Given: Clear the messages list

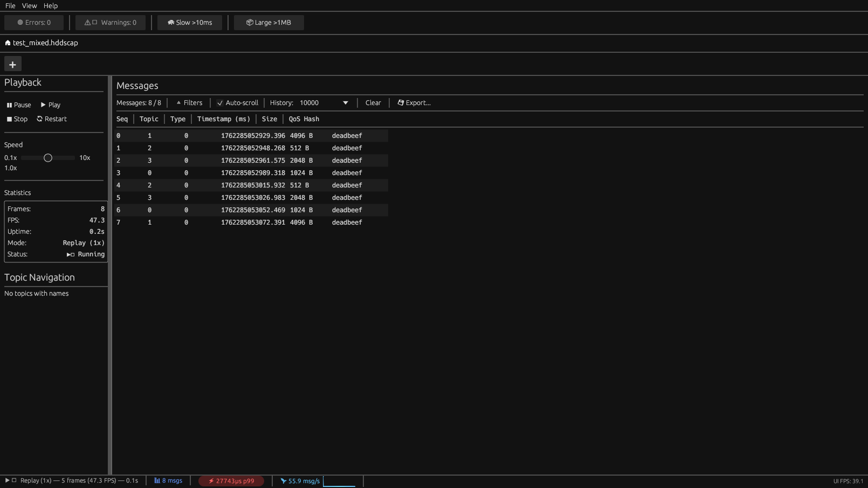Looking at the screenshot, I should tap(373, 102).
